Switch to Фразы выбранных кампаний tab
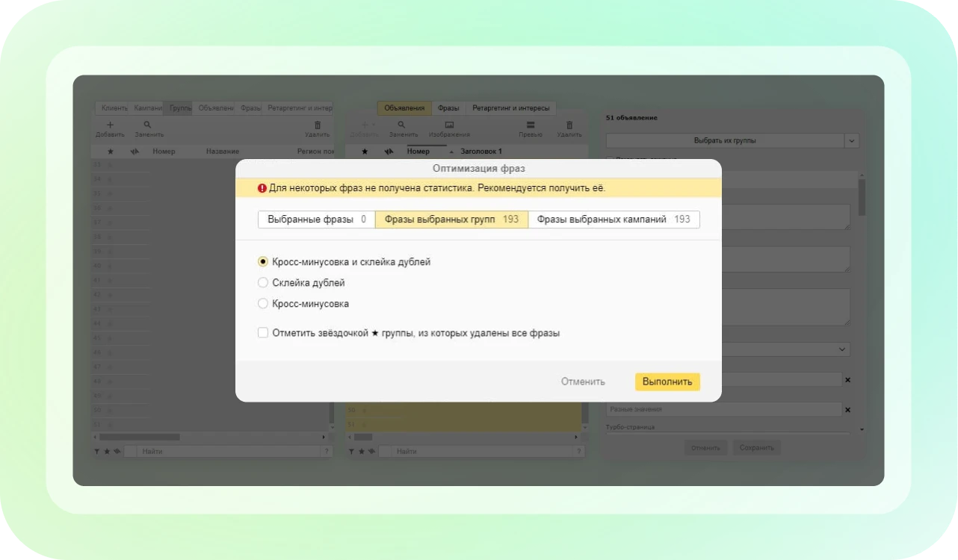 click(614, 220)
